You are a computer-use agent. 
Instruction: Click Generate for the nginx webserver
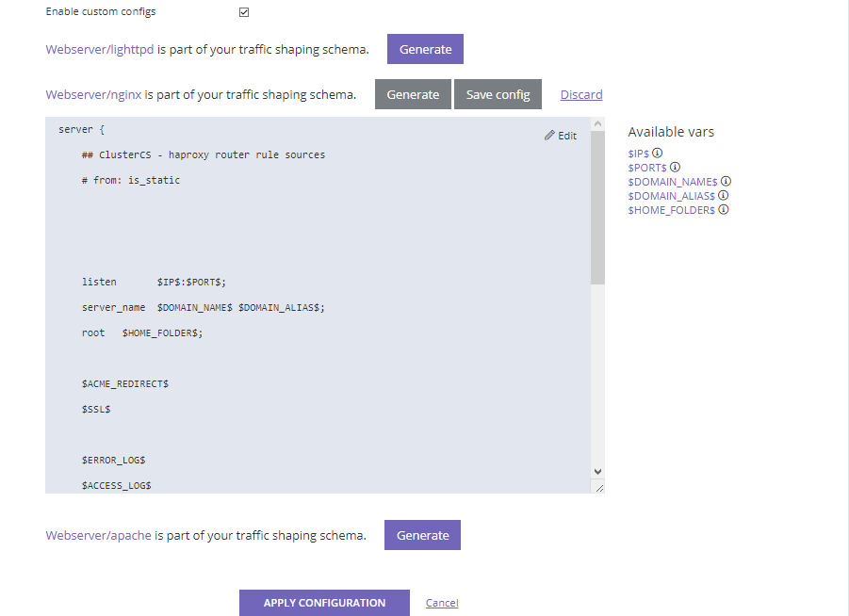[x=413, y=94]
